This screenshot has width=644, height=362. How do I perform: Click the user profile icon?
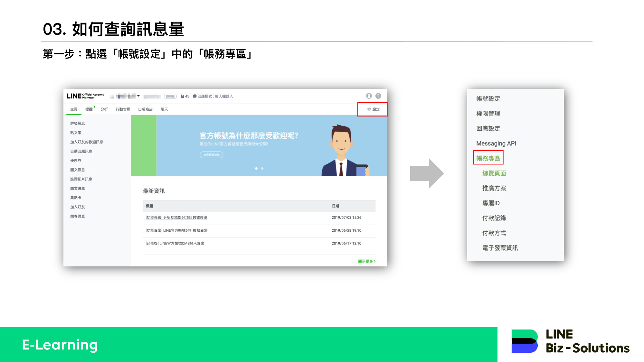tap(369, 96)
